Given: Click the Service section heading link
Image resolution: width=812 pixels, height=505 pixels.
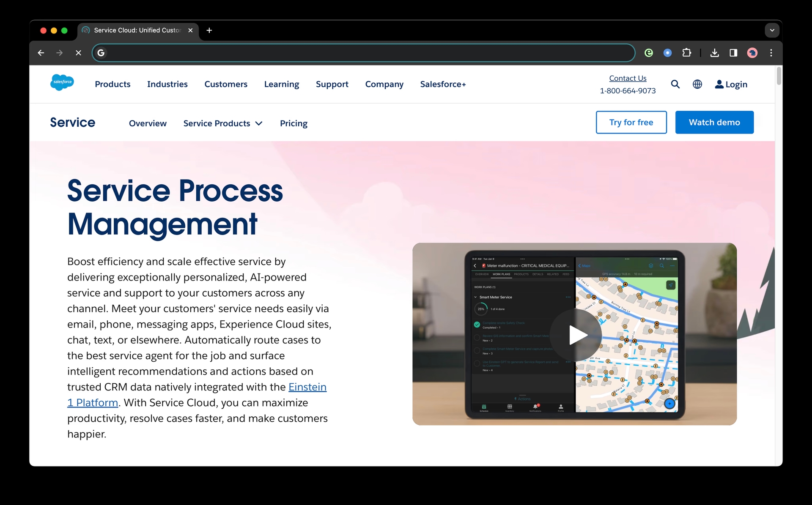Looking at the screenshot, I should (73, 122).
